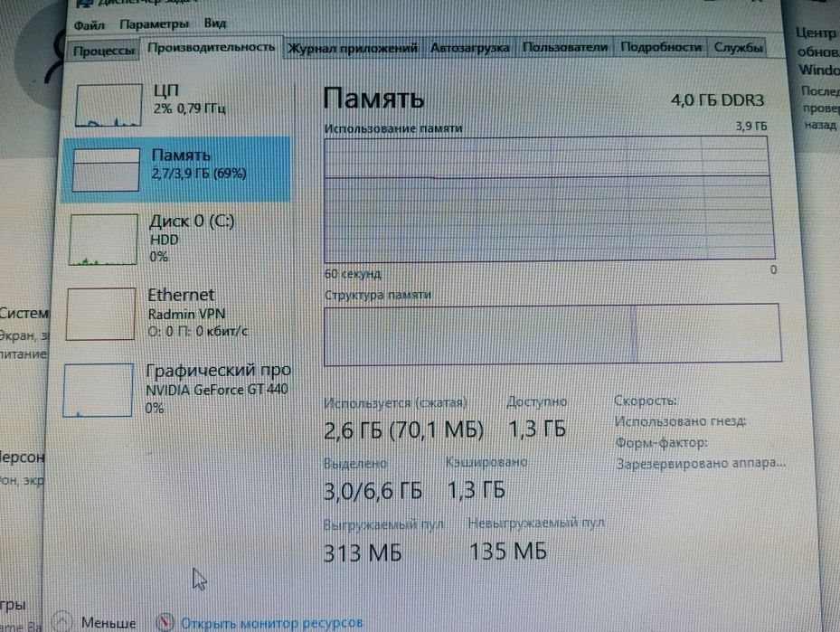
Task: Click the disk activity mini graph
Action: 103,240
